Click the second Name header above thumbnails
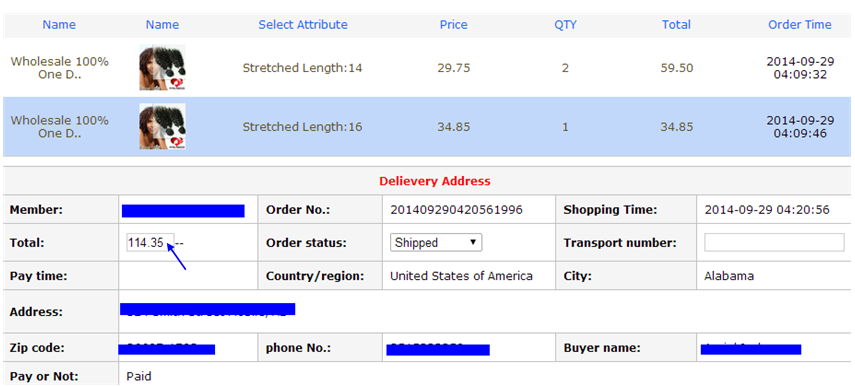855x387 pixels. point(162,25)
